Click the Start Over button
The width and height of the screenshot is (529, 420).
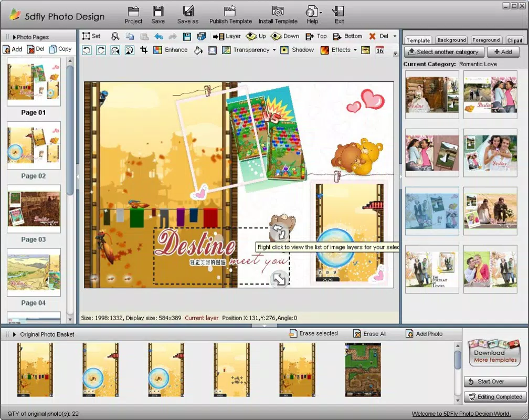(x=495, y=382)
